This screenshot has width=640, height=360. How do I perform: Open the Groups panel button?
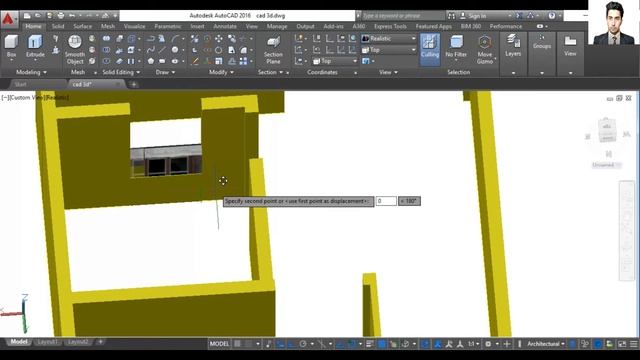click(542, 42)
